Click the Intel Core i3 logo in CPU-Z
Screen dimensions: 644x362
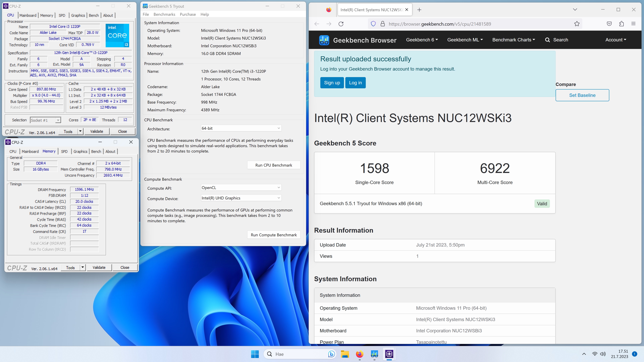coord(117,36)
